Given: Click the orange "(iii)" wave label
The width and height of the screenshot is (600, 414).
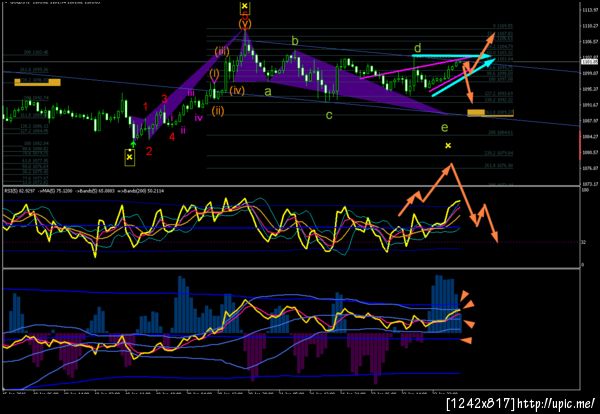Looking at the screenshot, I should coord(222,51).
